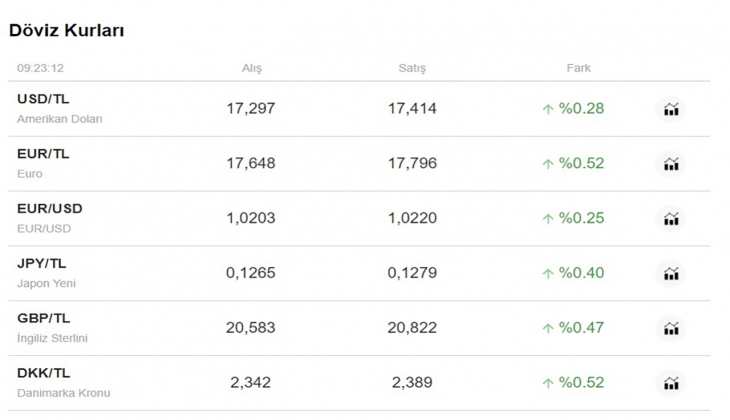
Task: Open the EUR/USD chart icon
Action: (671, 219)
